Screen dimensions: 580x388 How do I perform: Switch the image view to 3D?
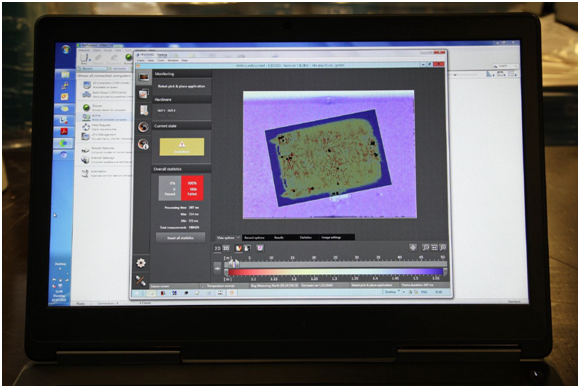click(x=226, y=249)
